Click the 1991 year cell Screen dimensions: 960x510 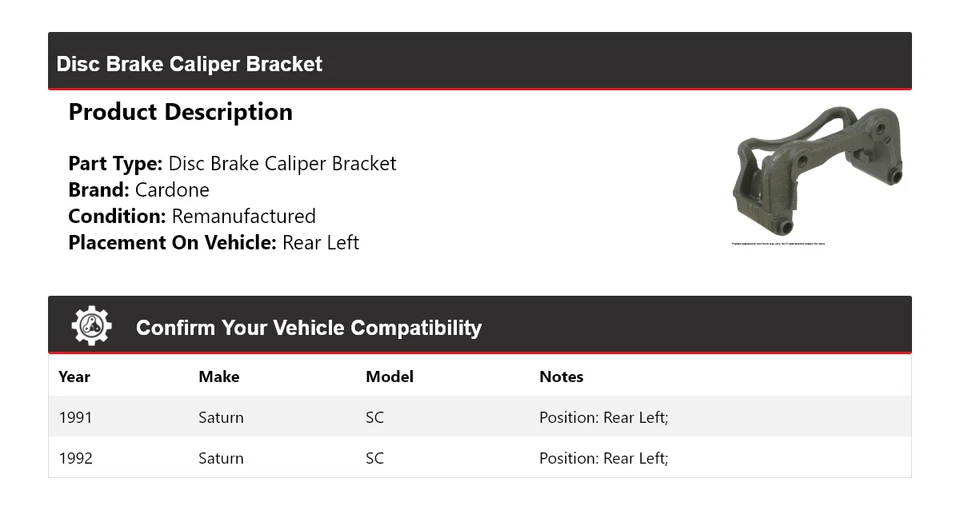[x=75, y=417]
